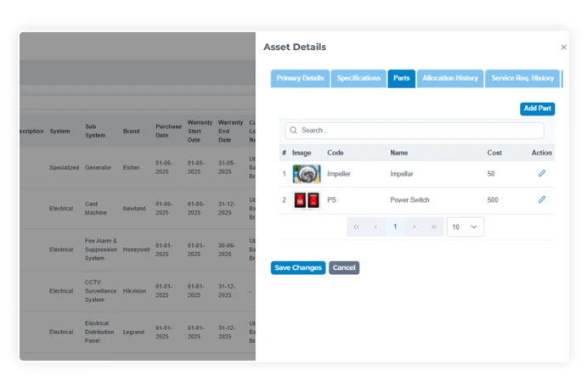Open the Power Switch thumbnail image
587x392 pixels.
point(307,200)
